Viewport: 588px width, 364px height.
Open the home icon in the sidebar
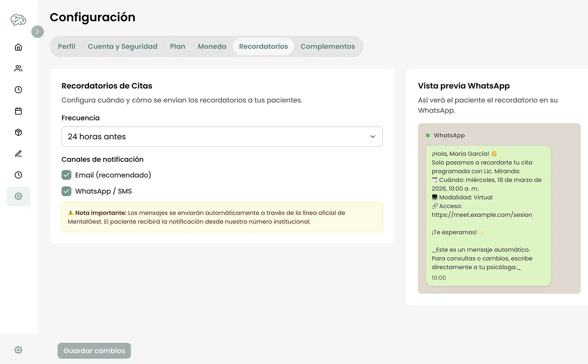(18, 47)
